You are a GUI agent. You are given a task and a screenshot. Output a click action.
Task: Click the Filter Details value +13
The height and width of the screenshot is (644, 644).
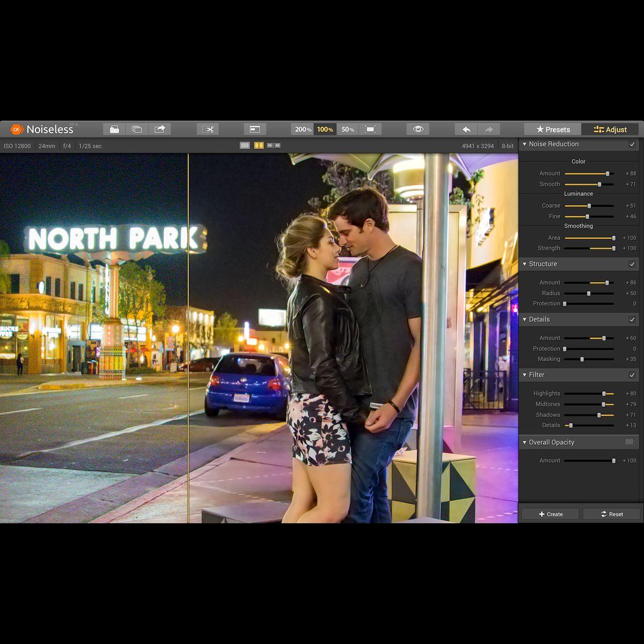click(x=631, y=426)
